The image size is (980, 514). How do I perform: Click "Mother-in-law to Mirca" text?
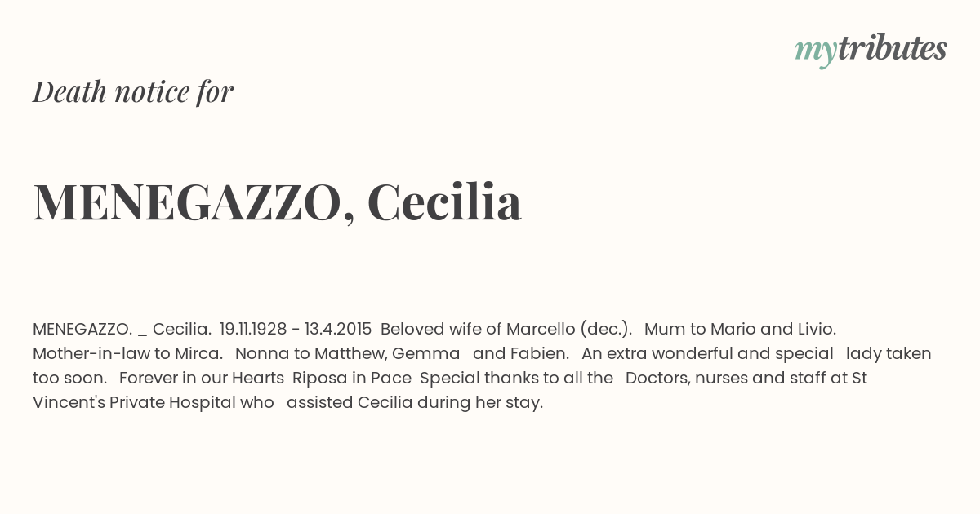pyautogui.click(x=127, y=353)
